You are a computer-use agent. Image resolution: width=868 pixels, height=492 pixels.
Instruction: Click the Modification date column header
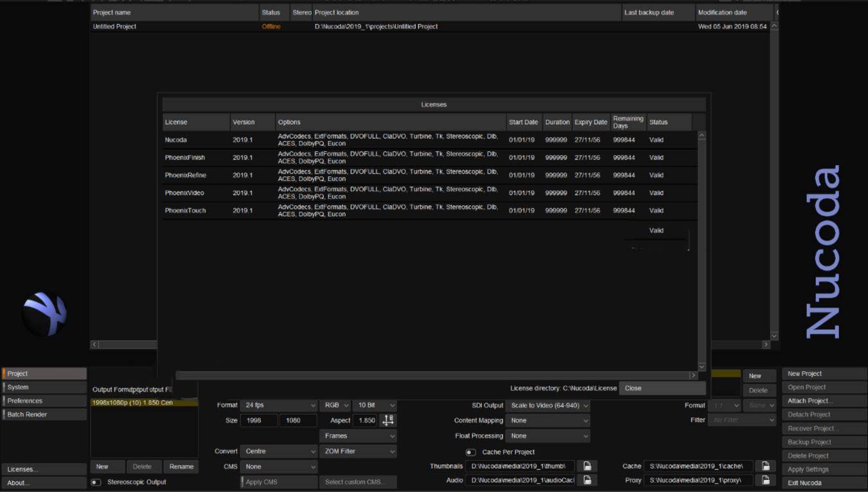pyautogui.click(x=734, y=12)
